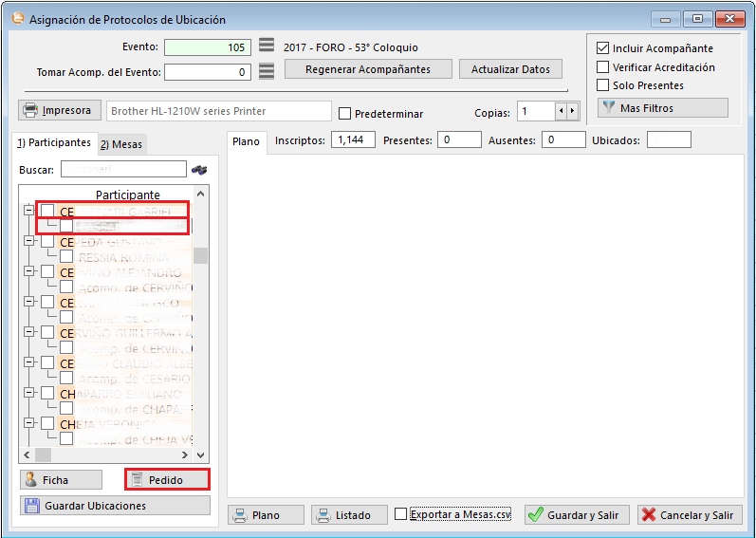Screen dimensions: 756x538
Task: Select the Plano tab
Action: pos(247,141)
